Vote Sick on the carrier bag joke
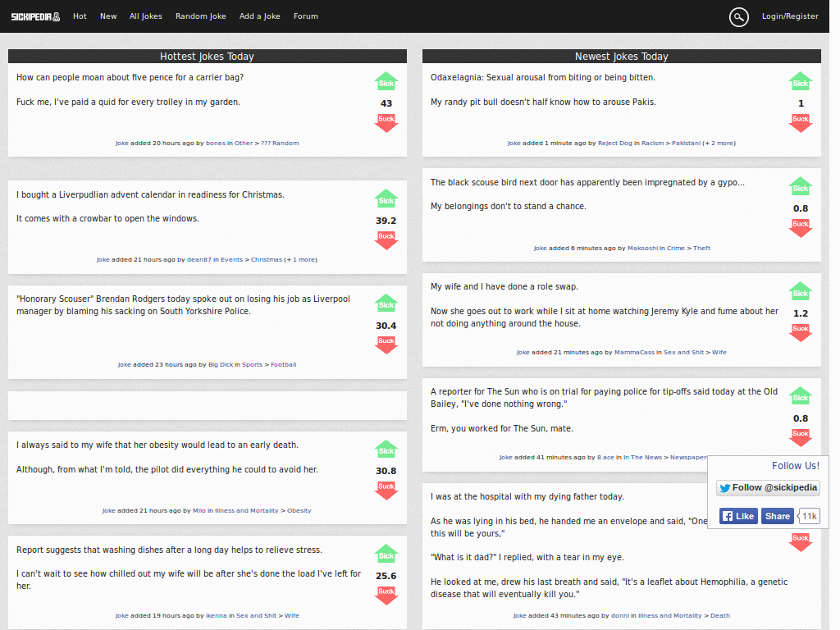The height and width of the screenshot is (630, 840). [386, 81]
